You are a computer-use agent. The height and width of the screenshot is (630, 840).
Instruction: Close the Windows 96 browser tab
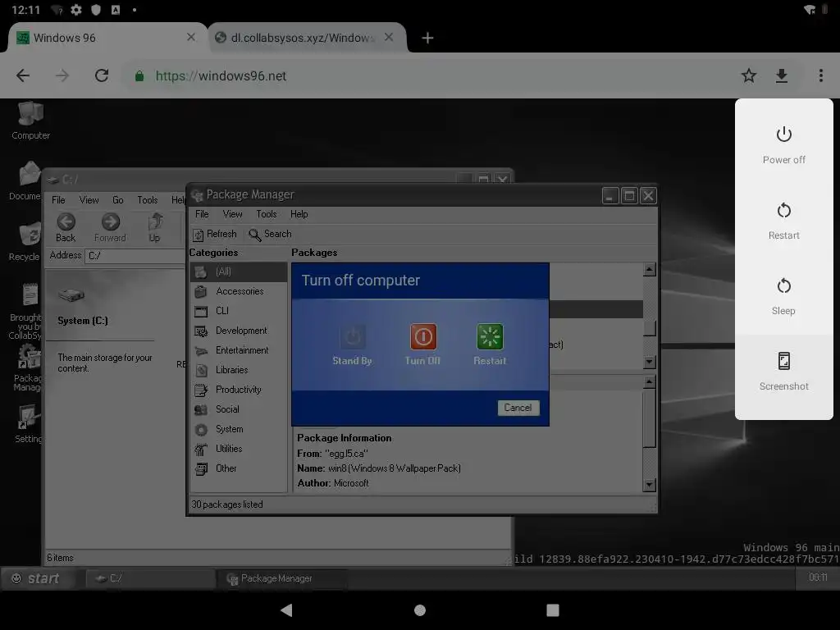click(x=190, y=37)
